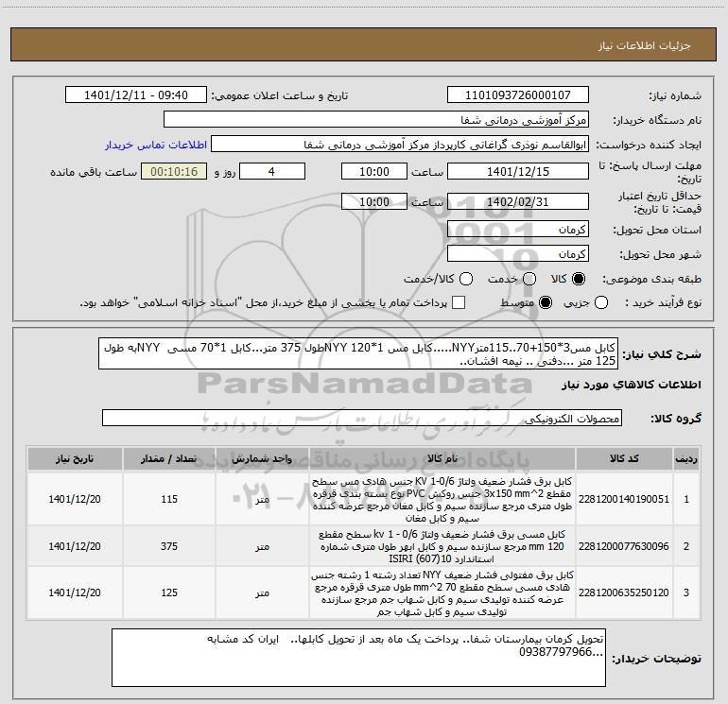Click the row 3 product name with NYY 70 mm

[442, 592]
